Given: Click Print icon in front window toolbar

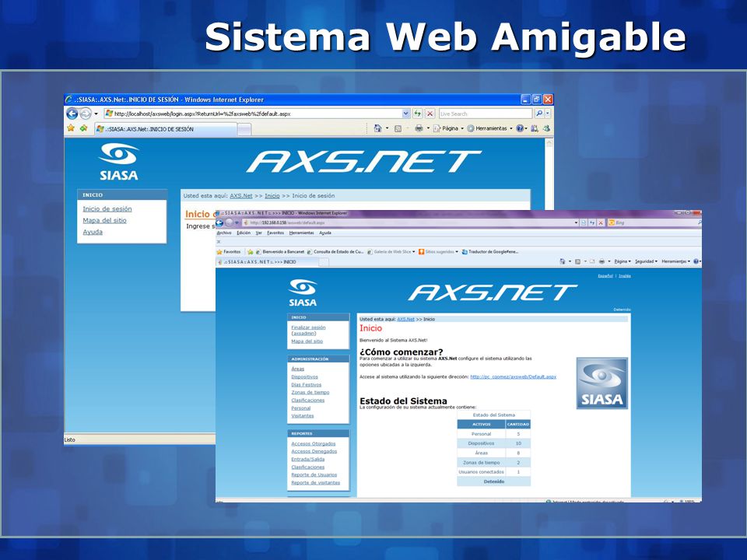Looking at the screenshot, I should [601, 261].
